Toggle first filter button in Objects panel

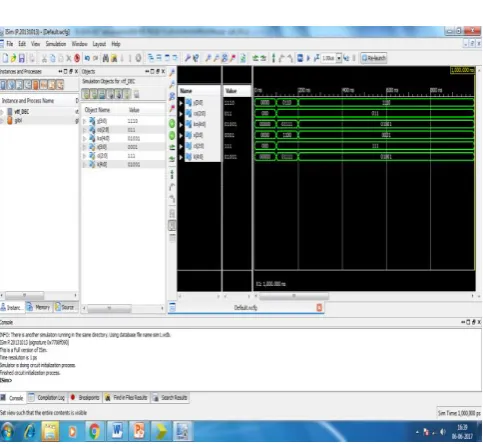[86, 94]
